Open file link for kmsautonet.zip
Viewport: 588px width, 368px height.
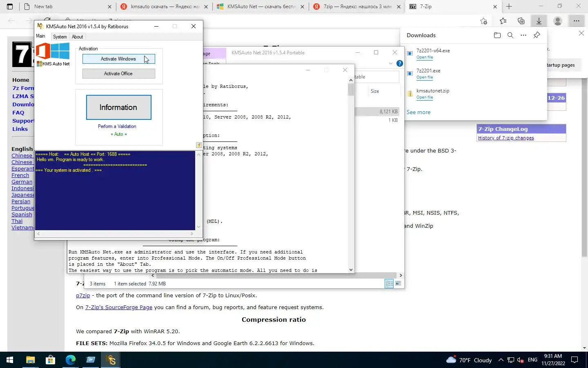tap(425, 97)
